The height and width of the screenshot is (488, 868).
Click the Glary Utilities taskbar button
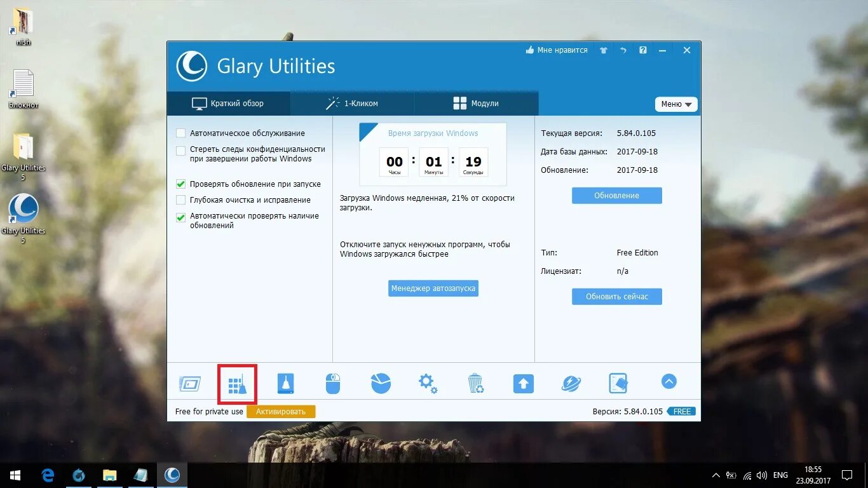pyautogui.click(x=172, y=475)
